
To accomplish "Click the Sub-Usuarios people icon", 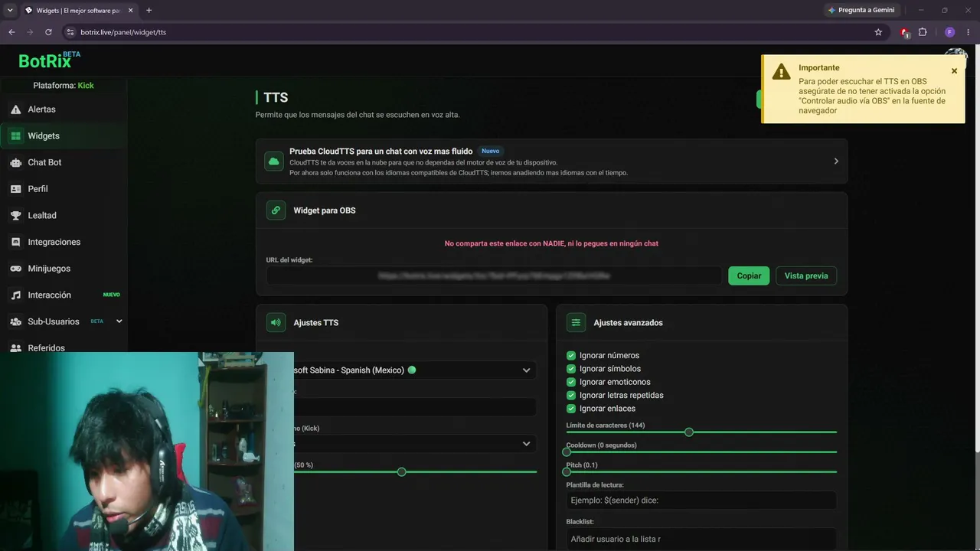I will click(15, 321).
